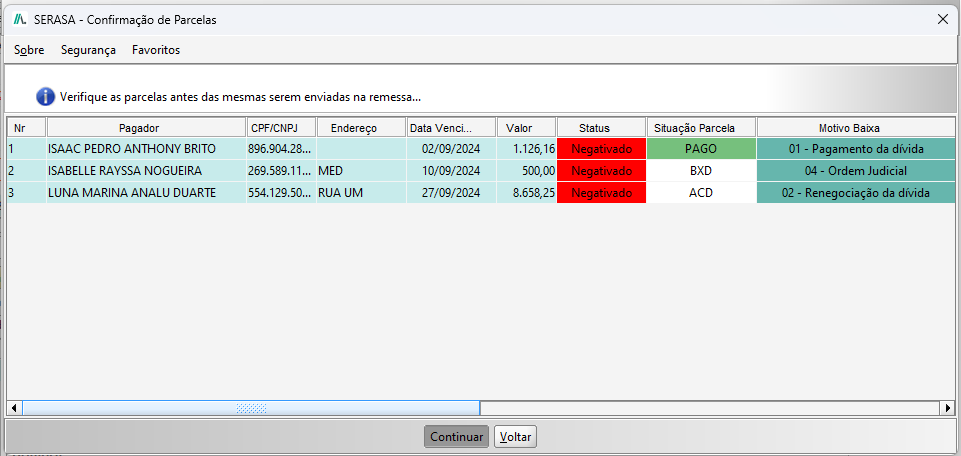Click CPF cell 554.129.50...
Image resolution: width=961 pixels, height=456 pixels.
click(x=281, y=193)
